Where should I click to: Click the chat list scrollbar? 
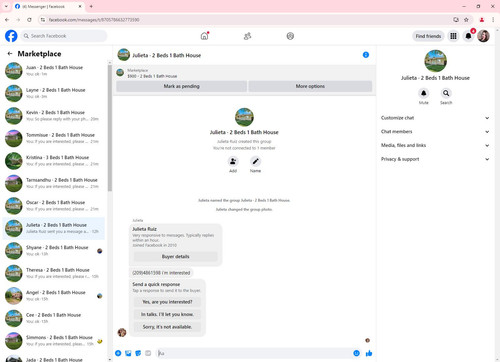[110, 128]
